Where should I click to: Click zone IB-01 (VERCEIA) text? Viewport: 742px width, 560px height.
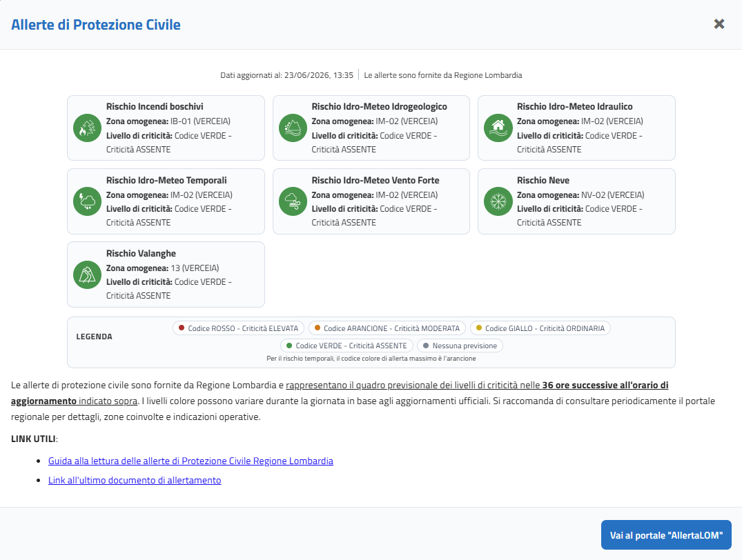click(200, 121)
